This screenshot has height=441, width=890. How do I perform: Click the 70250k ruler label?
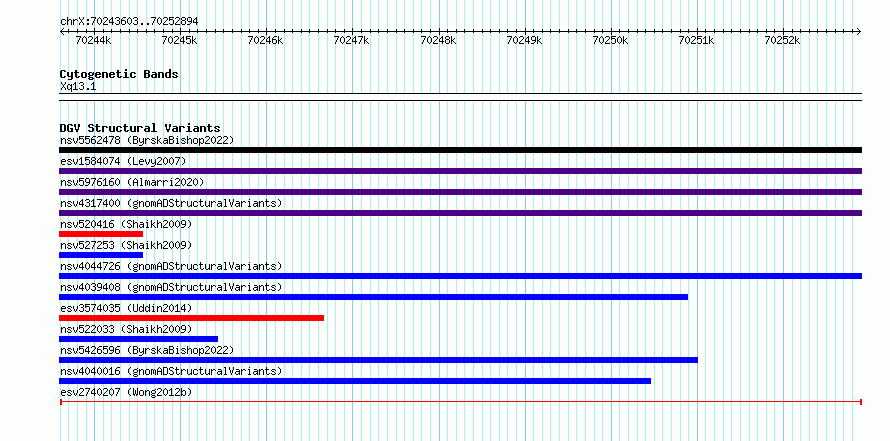pos(610,40)
